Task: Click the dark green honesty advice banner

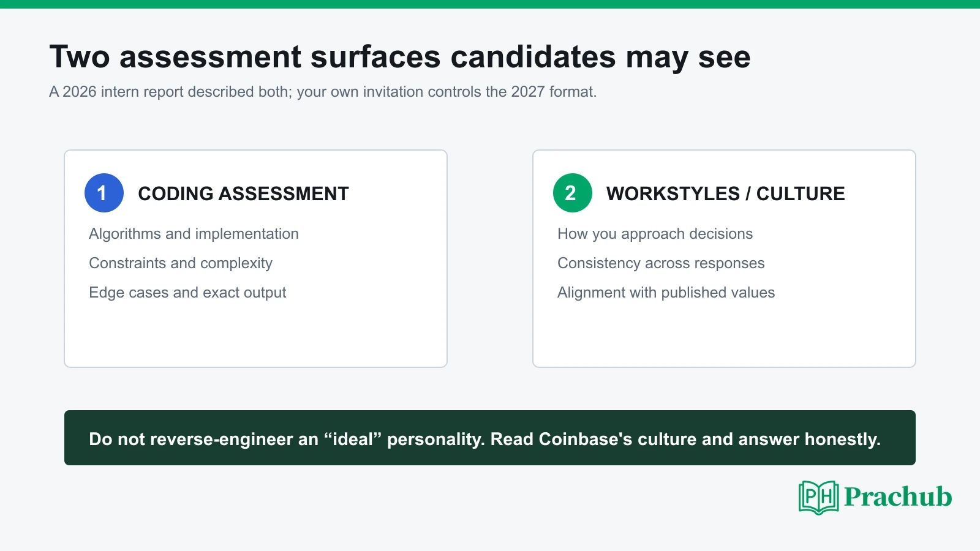Action: 490,438
